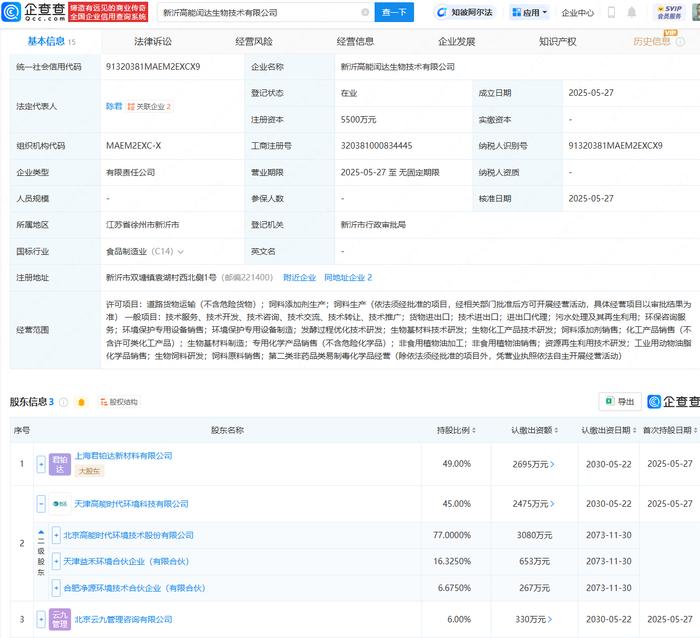View 330万元 contribution details arrow
The width and height of the screenshot is (700, 638).
[550, 620]
